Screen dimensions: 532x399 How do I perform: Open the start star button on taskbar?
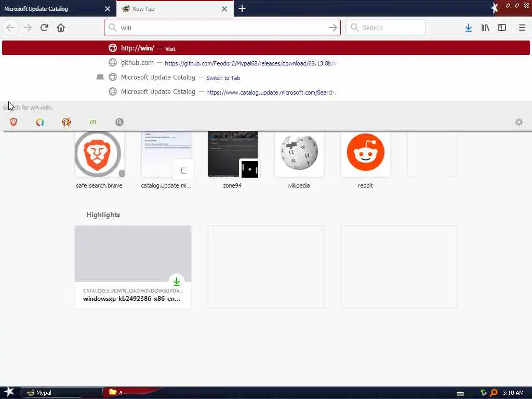pos(9,392)
